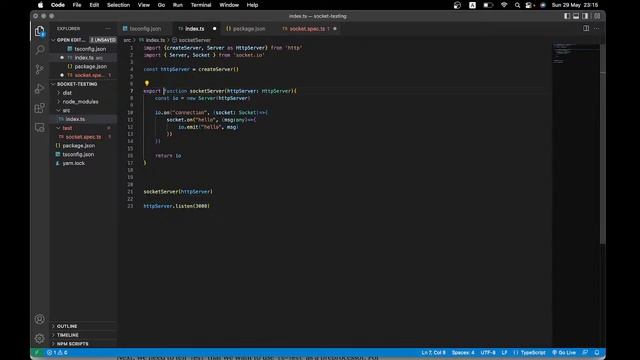Open editor More Actions ellipsis
This screenshot has height=360, width=640.
pos(597,28)
